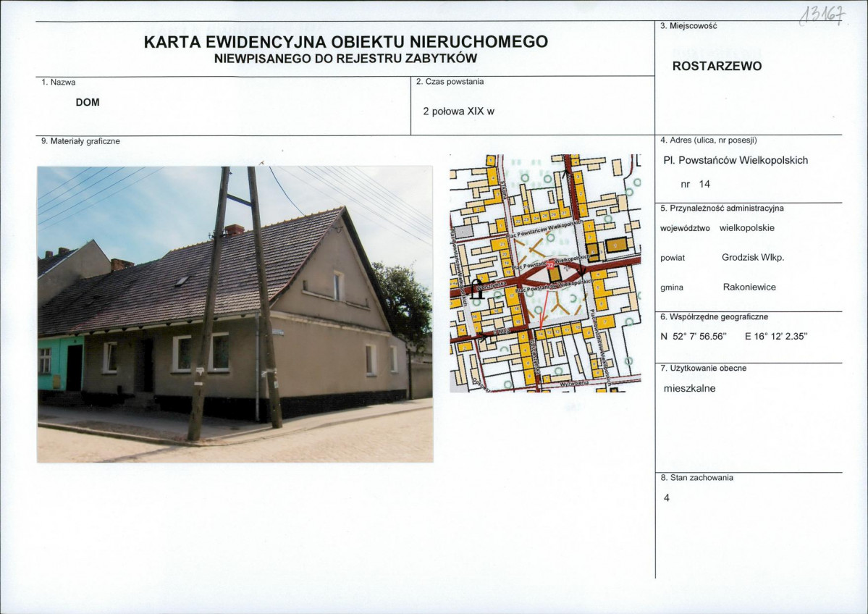The image size is (868, 614).
Task: Click the locality name ROSTARZEWO
Action: click(x=717, y=67)
